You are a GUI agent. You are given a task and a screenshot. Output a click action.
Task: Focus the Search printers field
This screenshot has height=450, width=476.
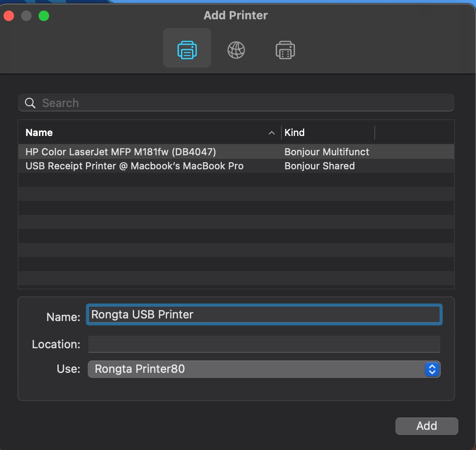click(236, 103)
